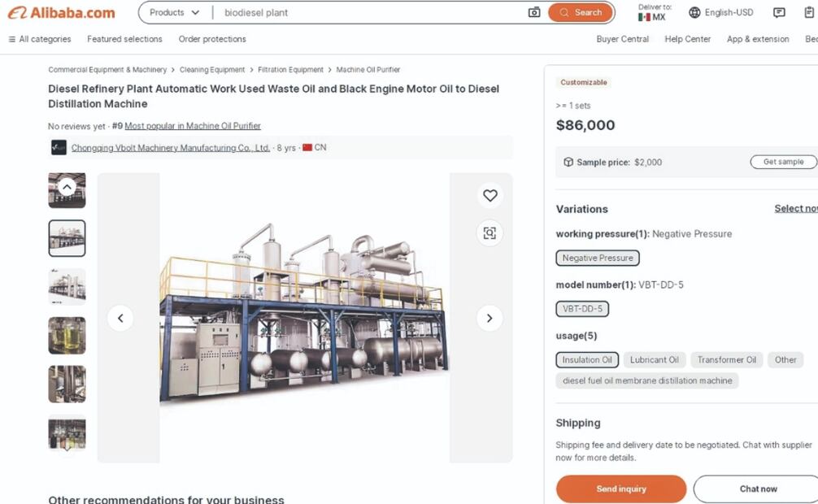Select the yellow oil sample thumbnail
Image resolution: width=818 pixels, height=504 pixels.
(67, 335)
